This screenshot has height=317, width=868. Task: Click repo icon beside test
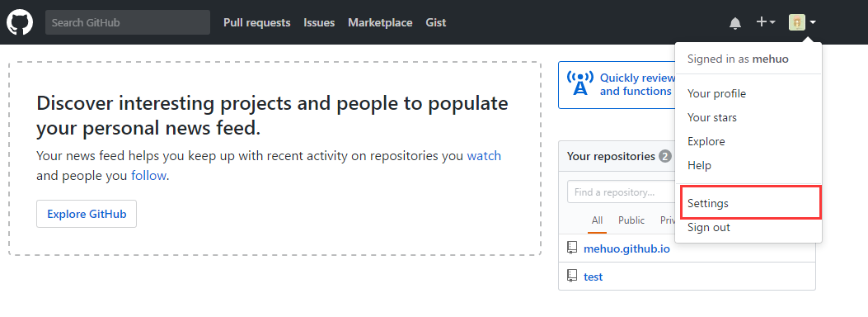click(x=572, y=276)
